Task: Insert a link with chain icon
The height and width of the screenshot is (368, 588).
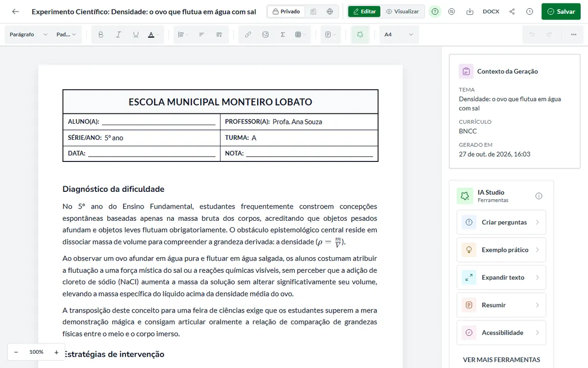Action: (248, 34)
